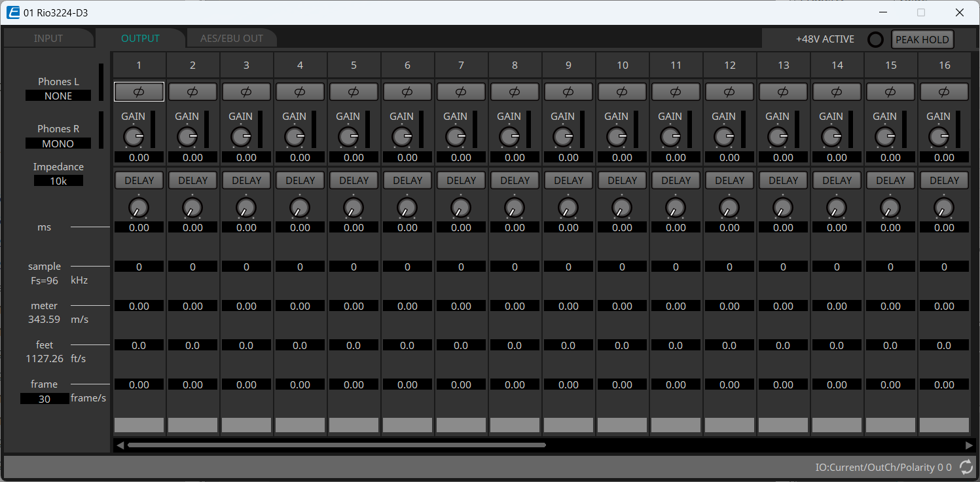Viewport: 980px width, 482px height.
Task: Toggle phase invert for channel 12
Action: pos(729,92)
